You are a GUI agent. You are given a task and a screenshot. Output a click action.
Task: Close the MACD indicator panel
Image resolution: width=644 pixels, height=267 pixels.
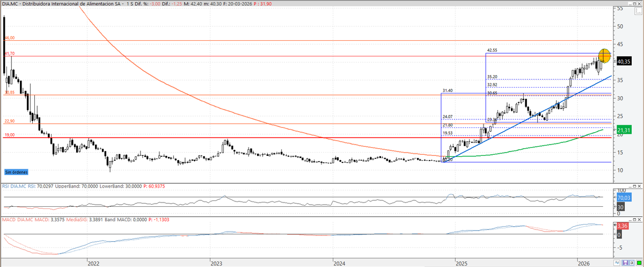[639, 220]
